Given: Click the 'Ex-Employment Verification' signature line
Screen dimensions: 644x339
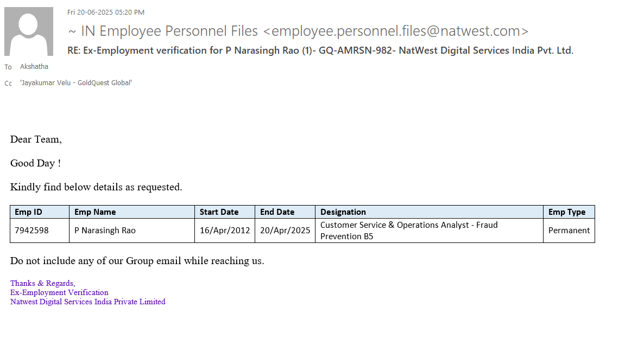Looking at the screenshot, I should click(x=59, y=292).
